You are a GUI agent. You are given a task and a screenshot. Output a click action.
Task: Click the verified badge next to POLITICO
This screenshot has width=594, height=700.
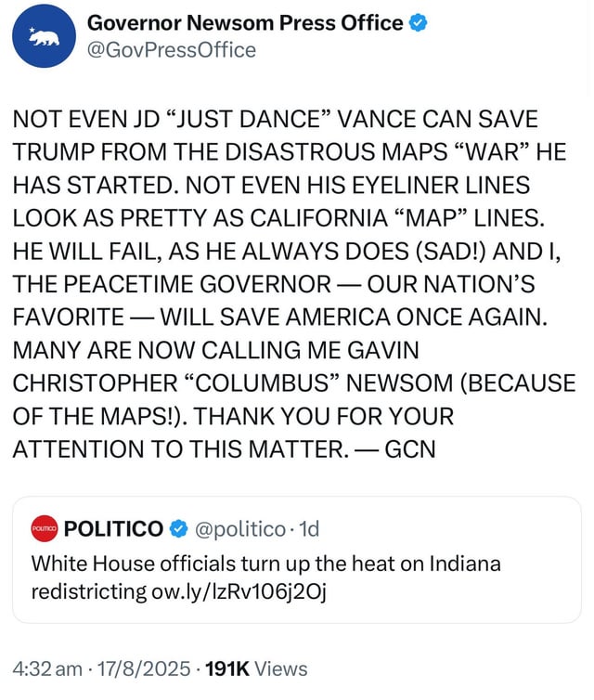coord(178,528)
